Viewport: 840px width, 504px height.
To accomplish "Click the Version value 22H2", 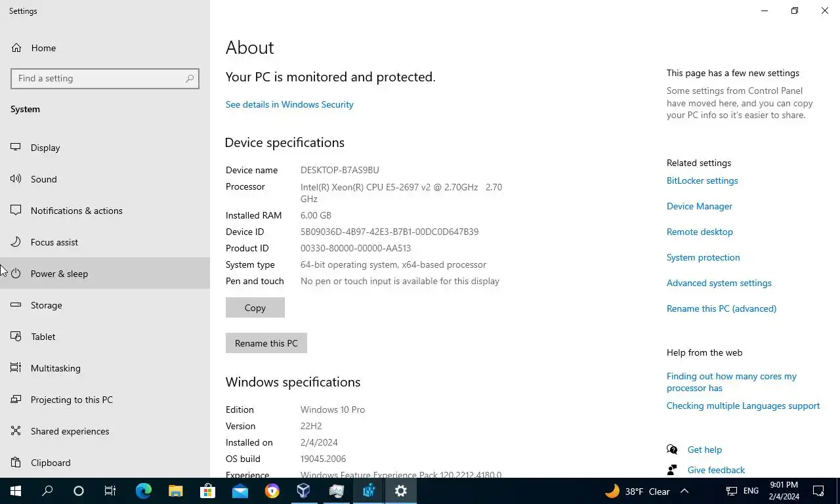I will pos(311,426).
